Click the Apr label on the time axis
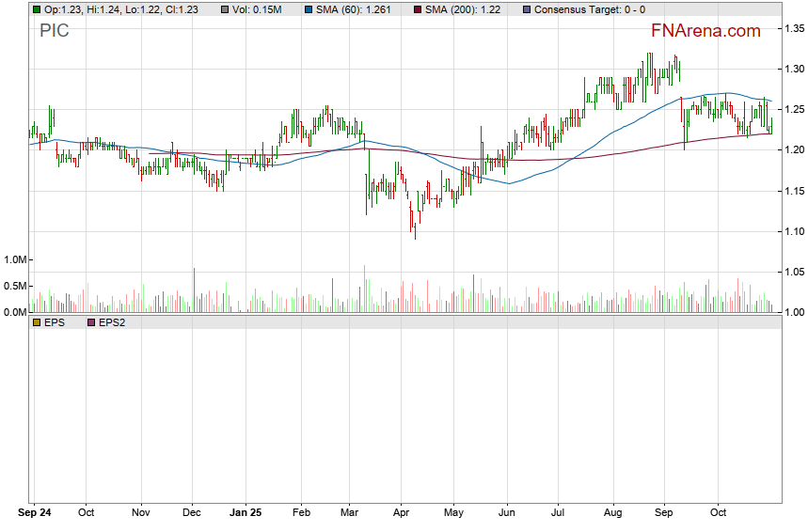The image size is (808, 532). (401, 514)
